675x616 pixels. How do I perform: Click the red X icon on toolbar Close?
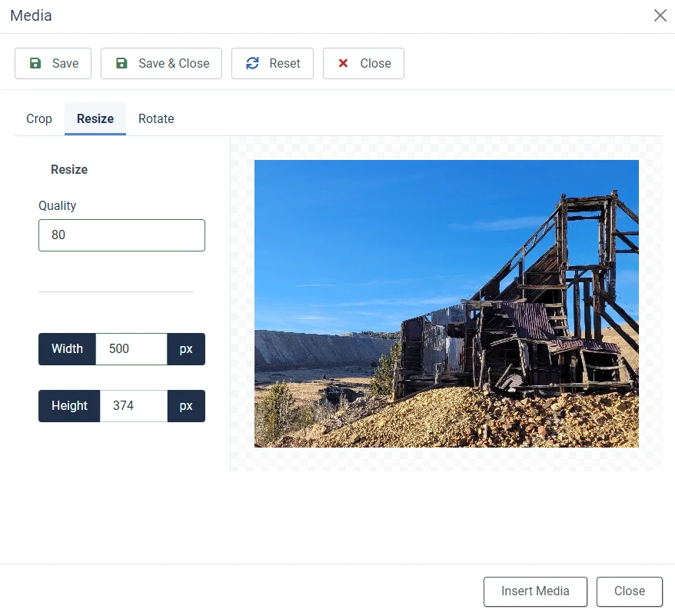point(343,63)
